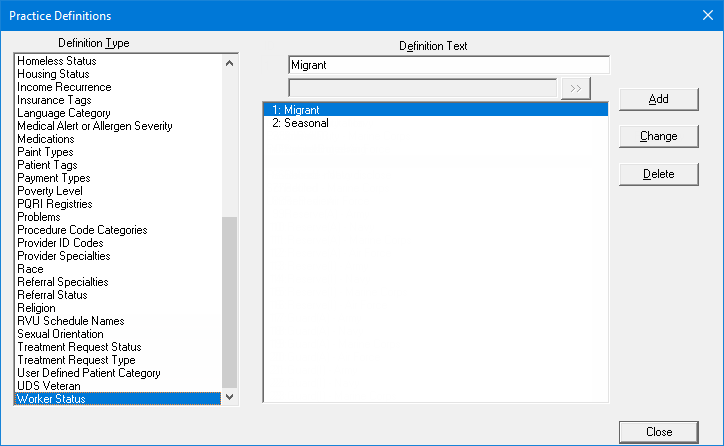Select PQRI Registries definition type

55,204
